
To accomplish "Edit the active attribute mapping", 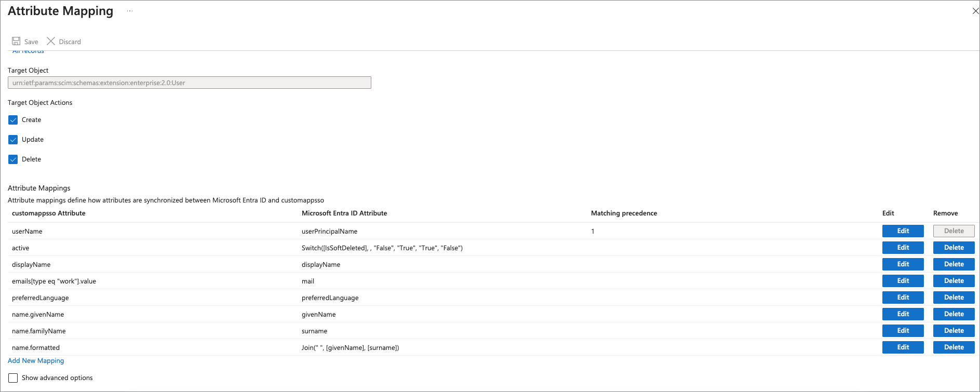I will [903, 248].
